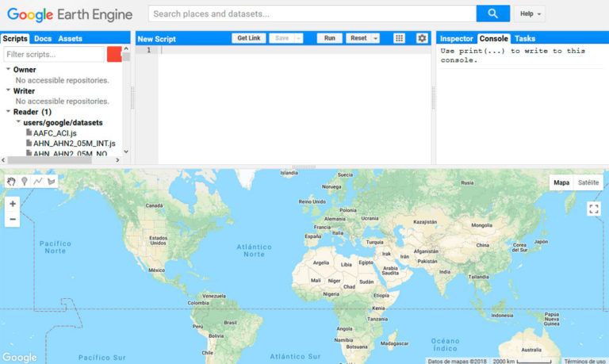Image resolution: width=609 pixels, height=364 pixels.
Task: Click the Save button
Action: point(282,38)
